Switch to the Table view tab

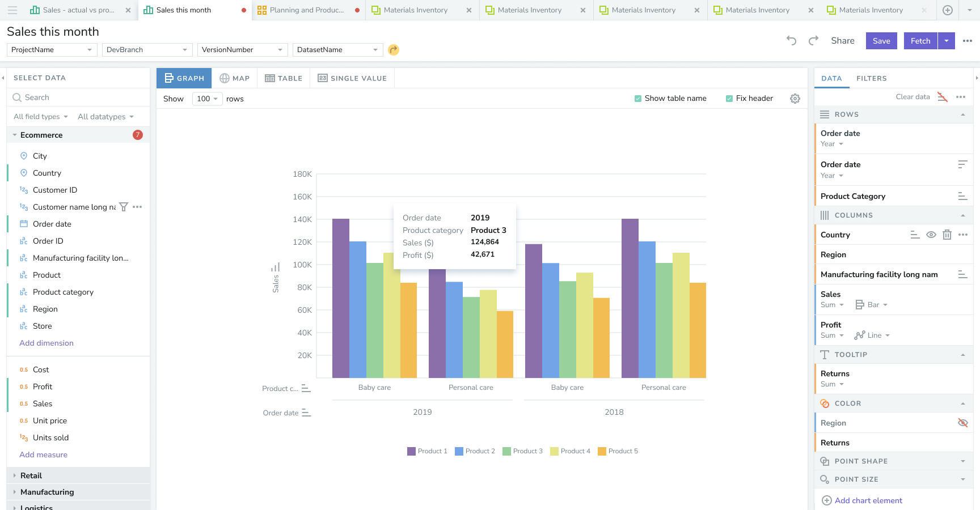284,78
